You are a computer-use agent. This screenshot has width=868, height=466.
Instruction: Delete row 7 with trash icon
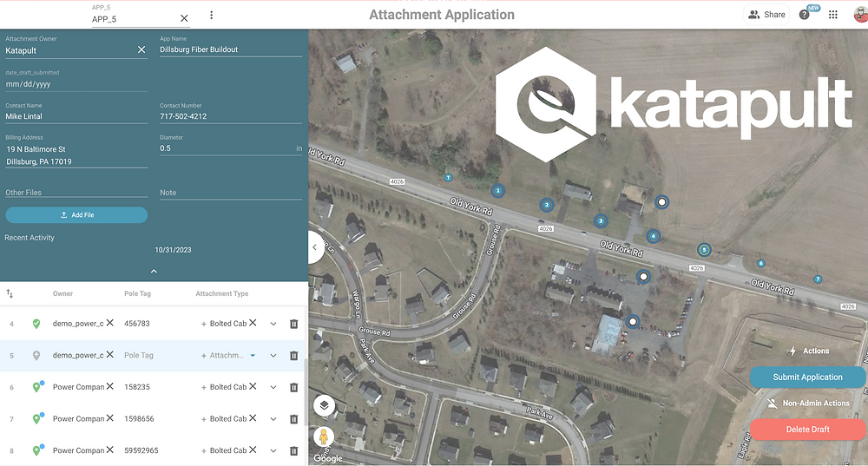[x=294, y=419]
